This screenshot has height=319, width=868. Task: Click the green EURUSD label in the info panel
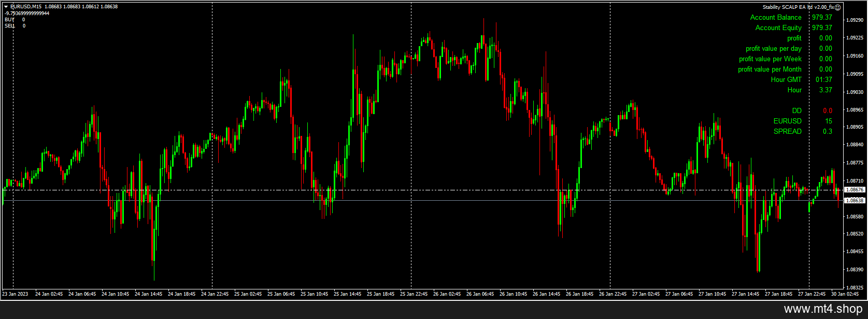[788, 121]
